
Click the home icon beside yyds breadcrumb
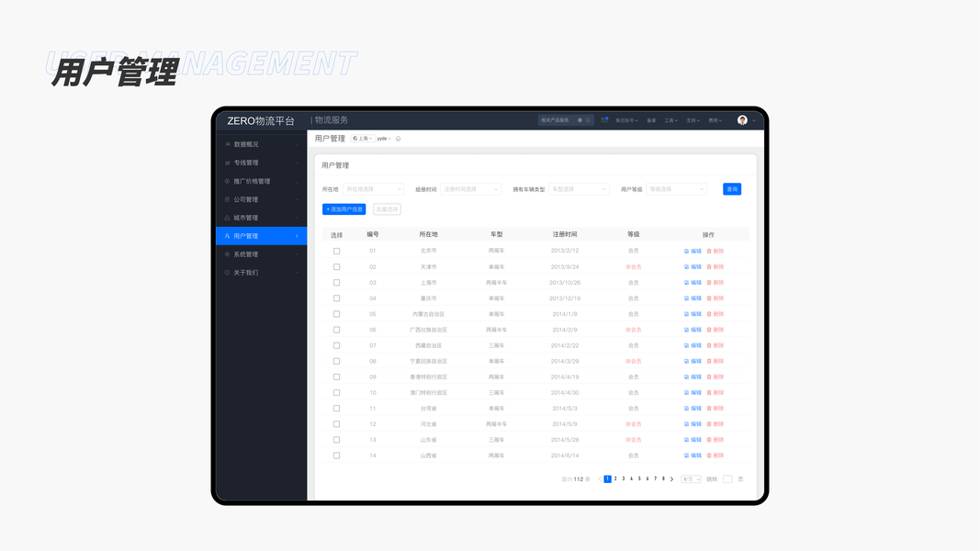(398, 139)
